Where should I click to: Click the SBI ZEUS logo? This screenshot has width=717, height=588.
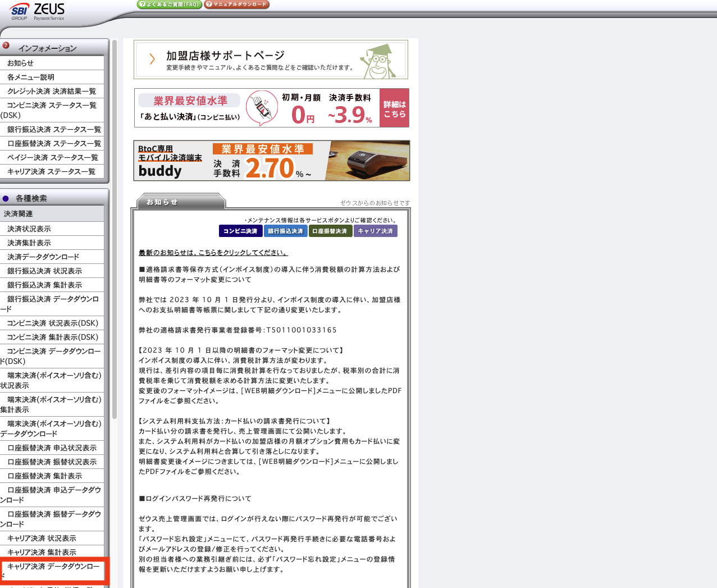38,11
